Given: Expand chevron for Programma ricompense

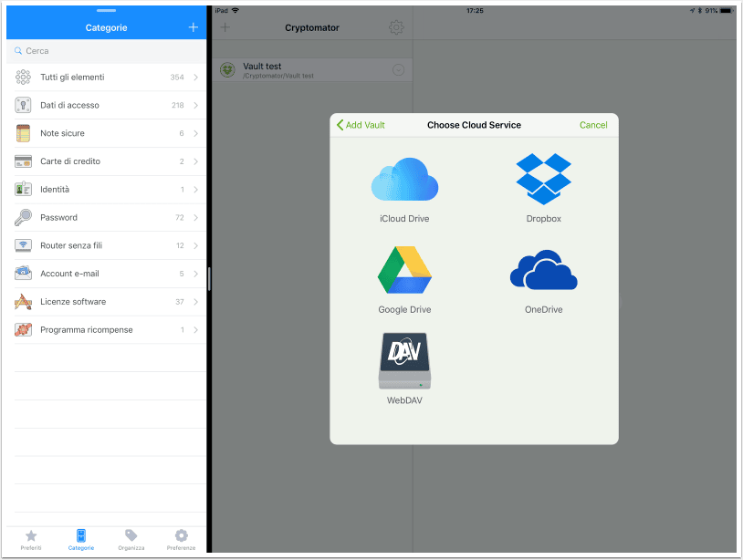Looking at the screenshot, I should point(196,330).
